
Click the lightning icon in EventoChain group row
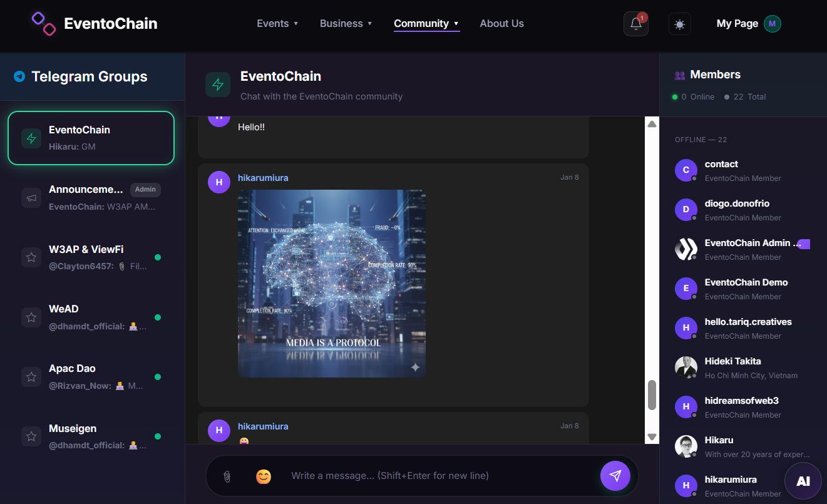point(31,138)
